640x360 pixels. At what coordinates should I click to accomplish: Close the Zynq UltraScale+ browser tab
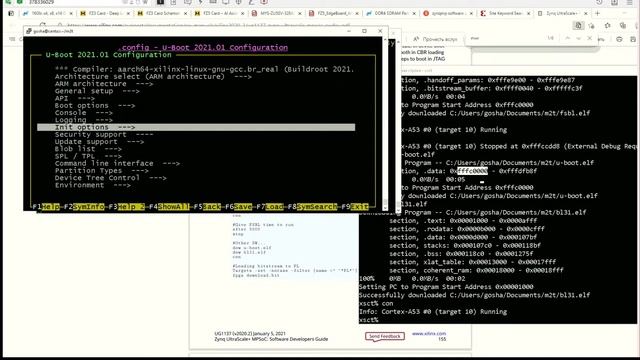[x=586, y=13]
